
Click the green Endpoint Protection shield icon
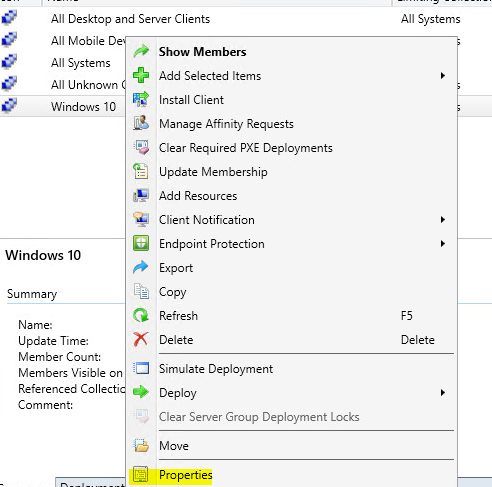point(141,243)
